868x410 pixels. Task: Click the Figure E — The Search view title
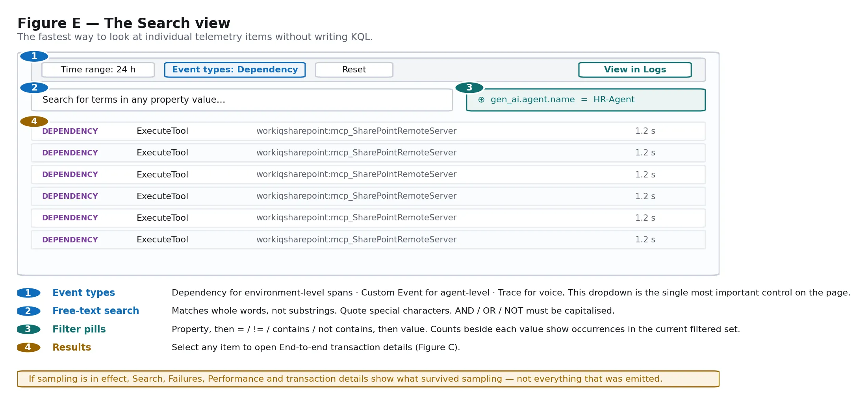124,23
